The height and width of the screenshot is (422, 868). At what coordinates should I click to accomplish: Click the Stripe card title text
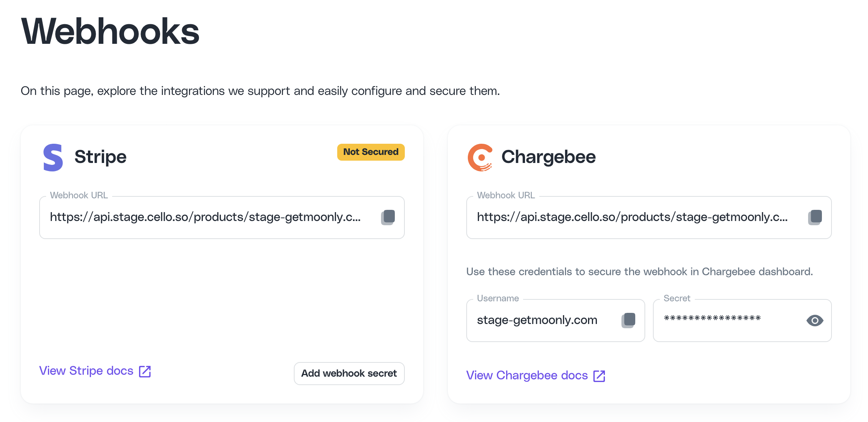tap(100, 157)
